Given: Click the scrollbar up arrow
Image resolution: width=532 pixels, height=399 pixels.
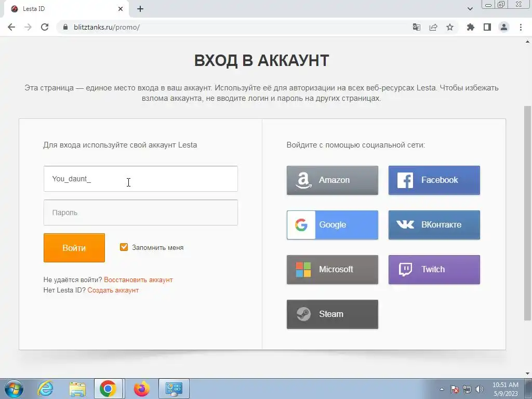Looking at the screenshot, I should [527, 42].
